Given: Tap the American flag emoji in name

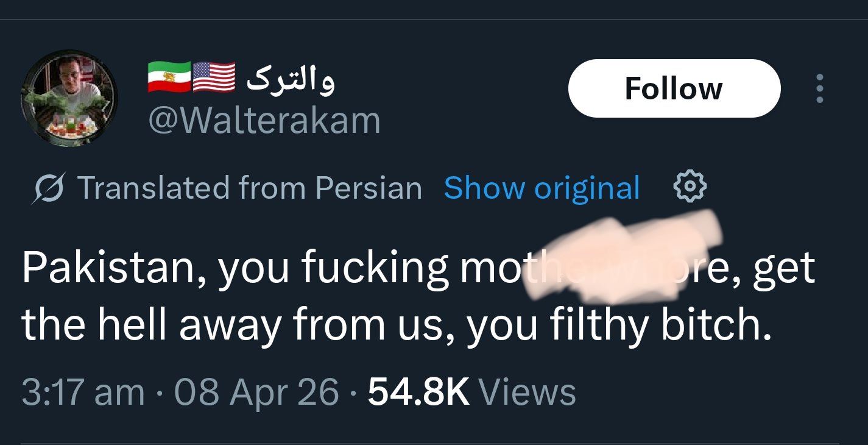Looking at the screenshot, I should 214,77.
